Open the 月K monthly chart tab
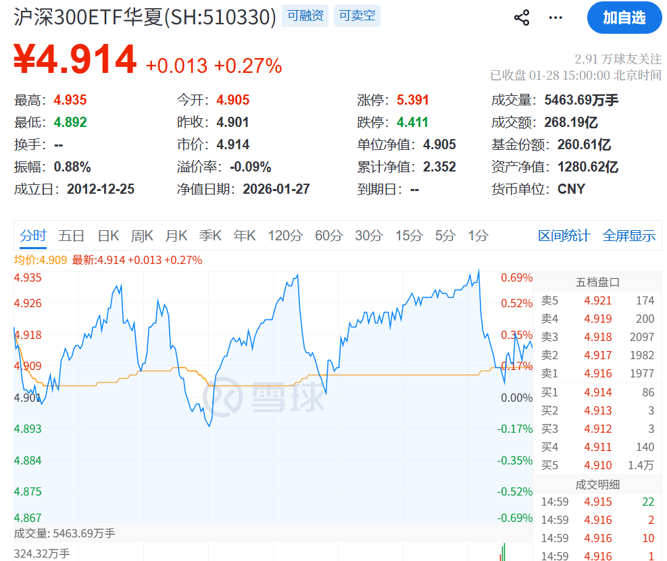The height and width of the screenshot is (561, 667). (176, 236)
